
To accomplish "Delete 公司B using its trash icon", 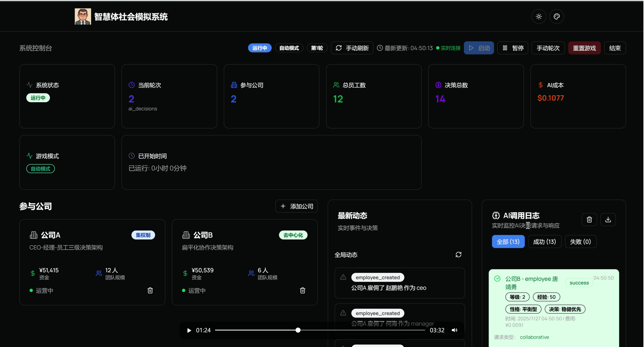I will pos(302,290).
